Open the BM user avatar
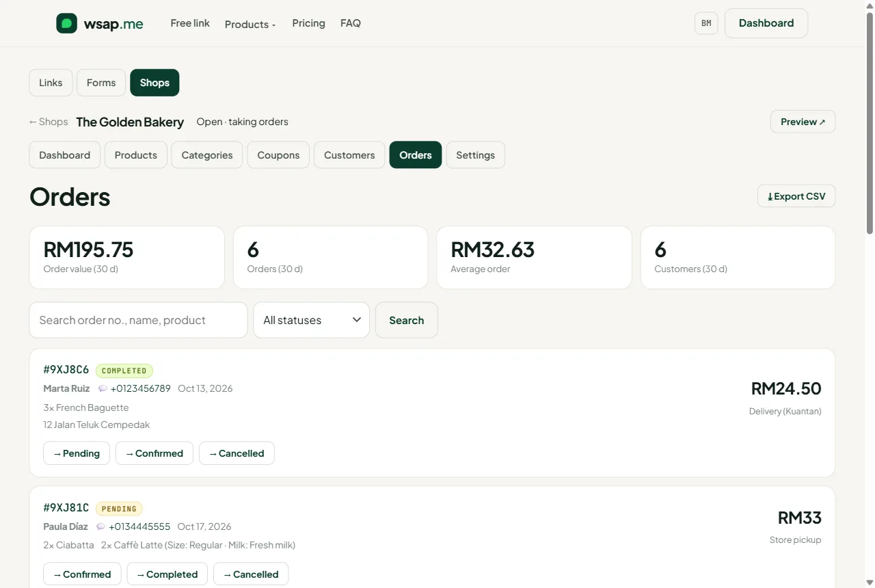 click(x=706, y=23)
